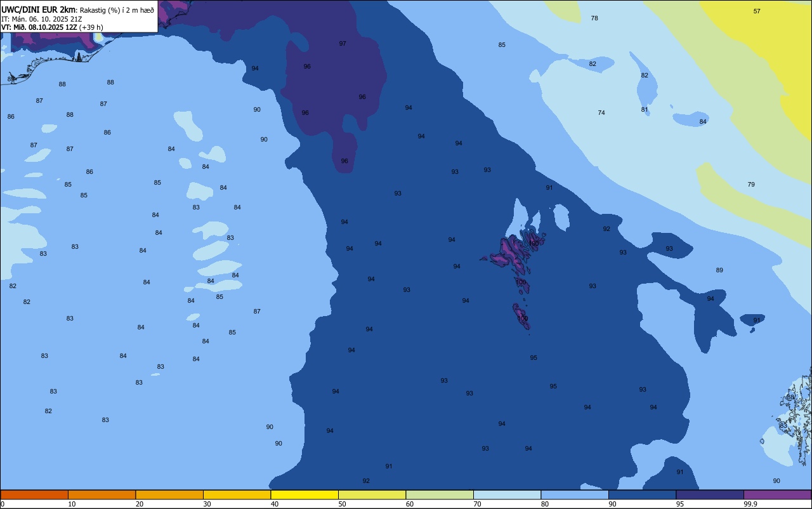The width and height of the screenshot is (812, 509).
Task: Click the humidity value 78 on the map
Action: [594, 18]
